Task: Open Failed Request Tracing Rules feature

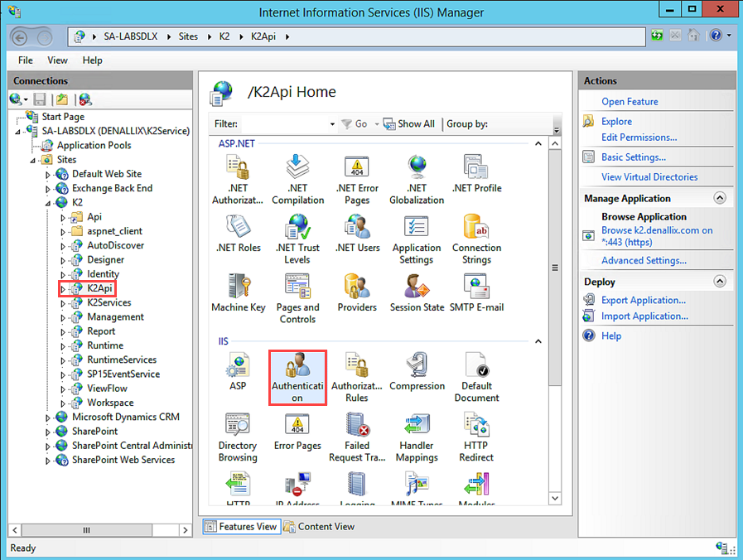Action: click(357, 437)
